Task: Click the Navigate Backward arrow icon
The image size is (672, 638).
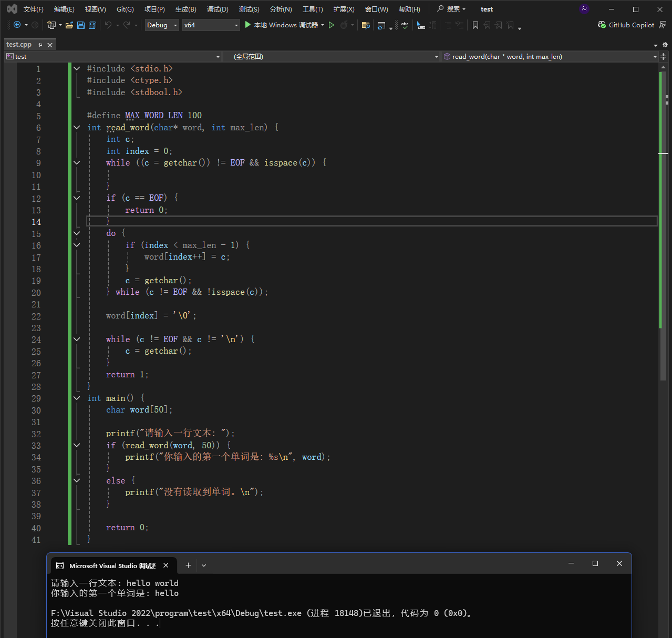Action: [17, 25]
